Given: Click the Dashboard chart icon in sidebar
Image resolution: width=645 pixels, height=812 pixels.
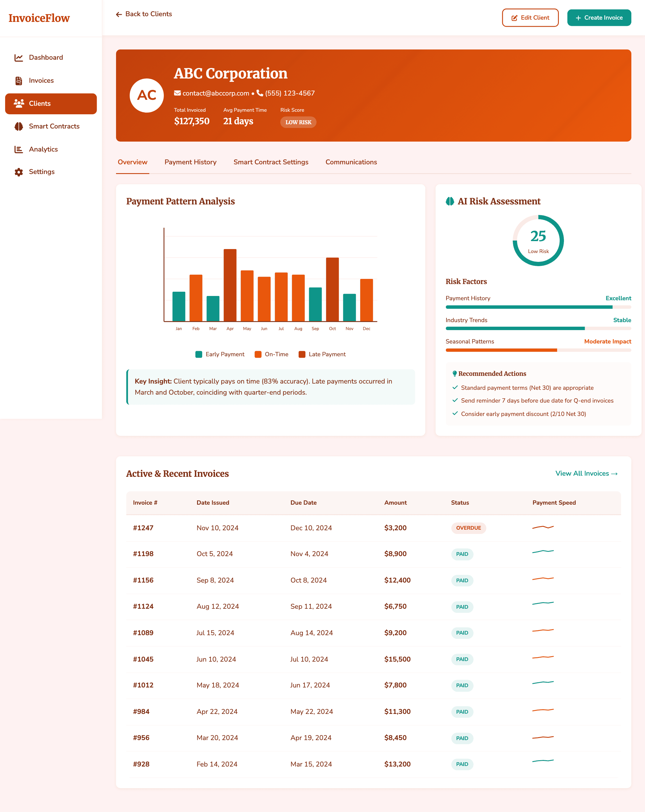Looking at the screenshot, I should click(18, 58).
